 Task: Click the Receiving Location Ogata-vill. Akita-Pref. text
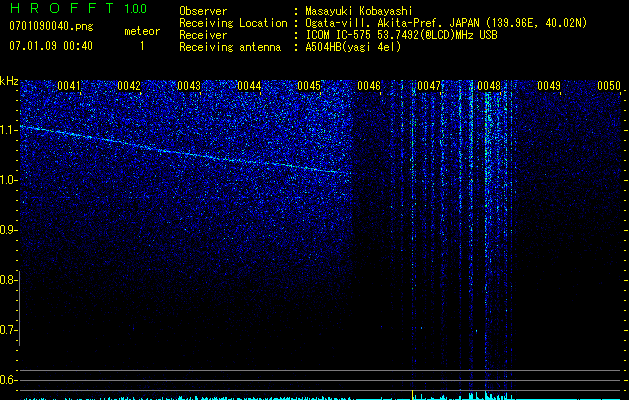pos(446,23)
